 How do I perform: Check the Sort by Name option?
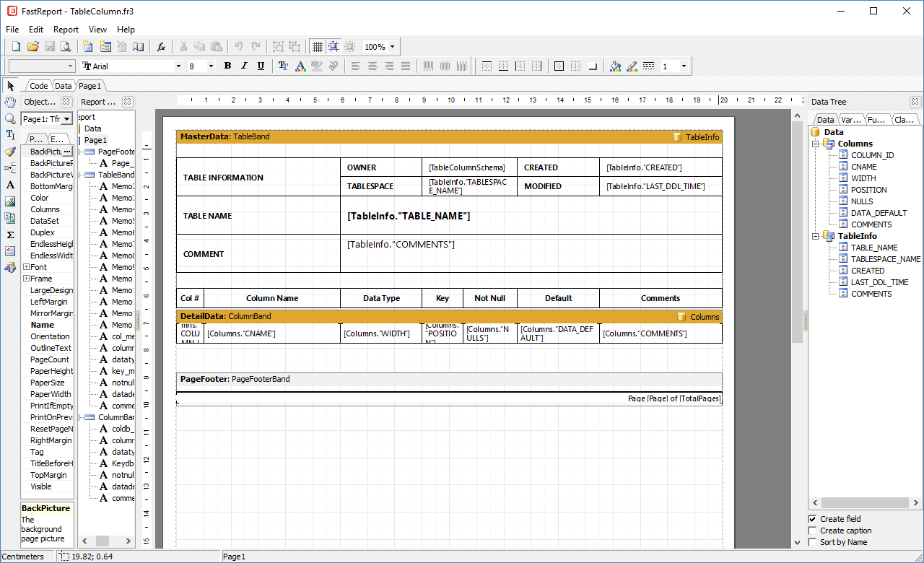pyautogui.click(x=813, y=542)
